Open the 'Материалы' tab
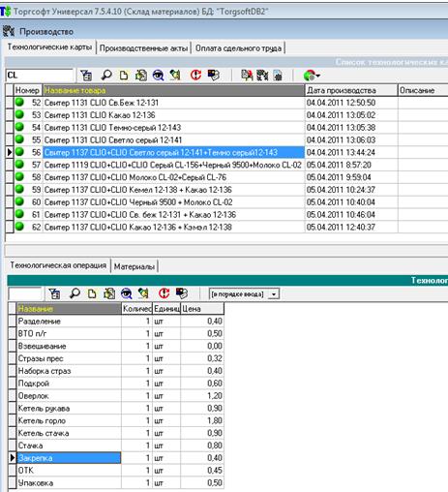 134,266
